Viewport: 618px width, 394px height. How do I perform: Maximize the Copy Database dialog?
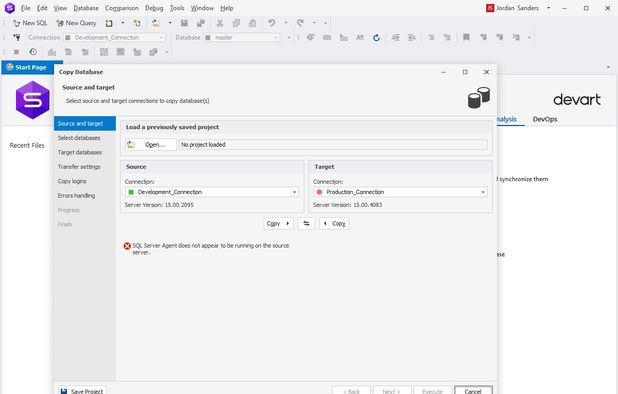coord(465,72)
